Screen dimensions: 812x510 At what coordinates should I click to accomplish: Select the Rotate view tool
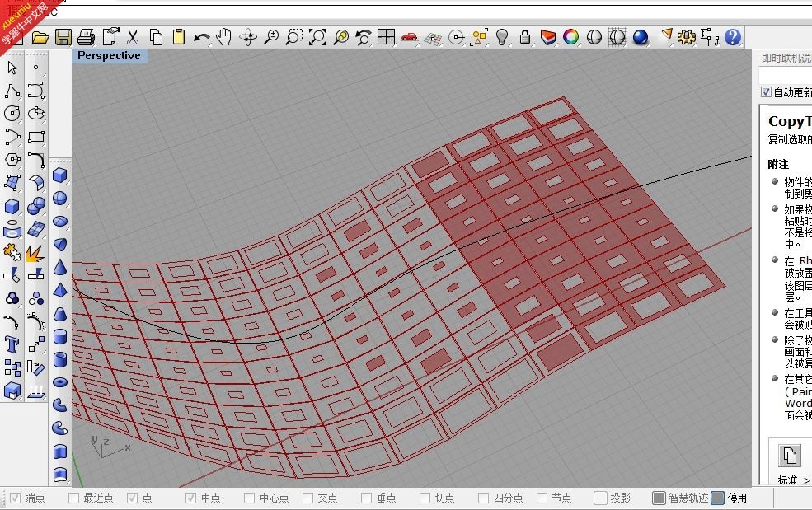click(x=248, y=37)
